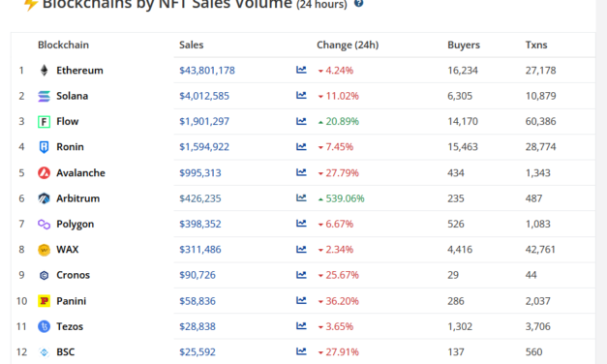Select the 16,234 buyers value
Image resolution: width=607 pixels, height=364 pixels.
(463, 70)
